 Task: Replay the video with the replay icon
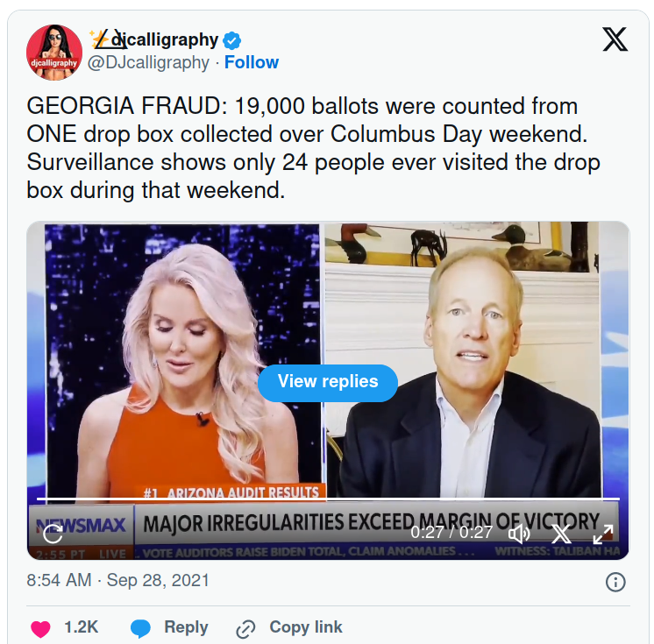coord(53,534)
